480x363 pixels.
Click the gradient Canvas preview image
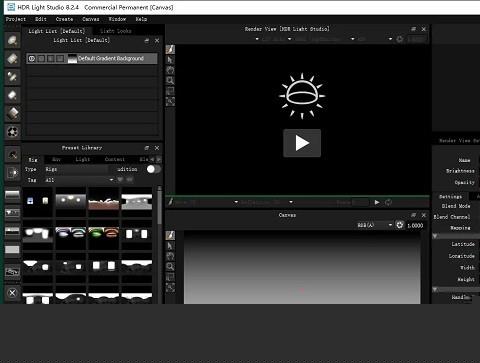click(x=302, y=267)
